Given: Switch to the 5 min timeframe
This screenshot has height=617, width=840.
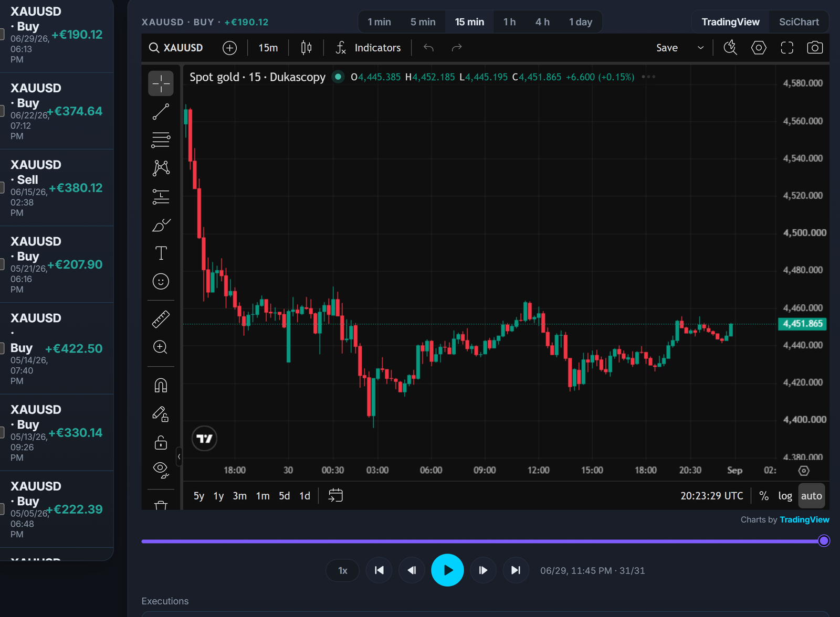Looking at the screenshot, I should (x=423, y=22).
